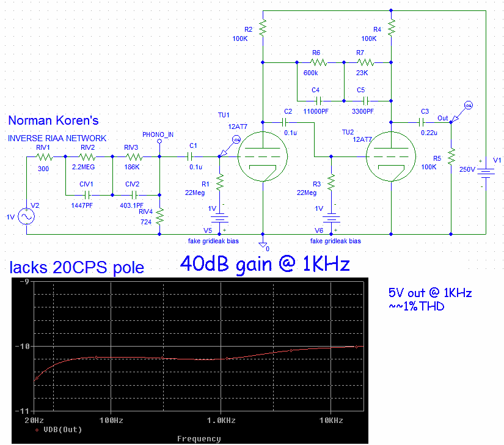Click the VDB(Out) trace legend
The width and height of the screenshot is (504, 445).
[x=59, y=430]
